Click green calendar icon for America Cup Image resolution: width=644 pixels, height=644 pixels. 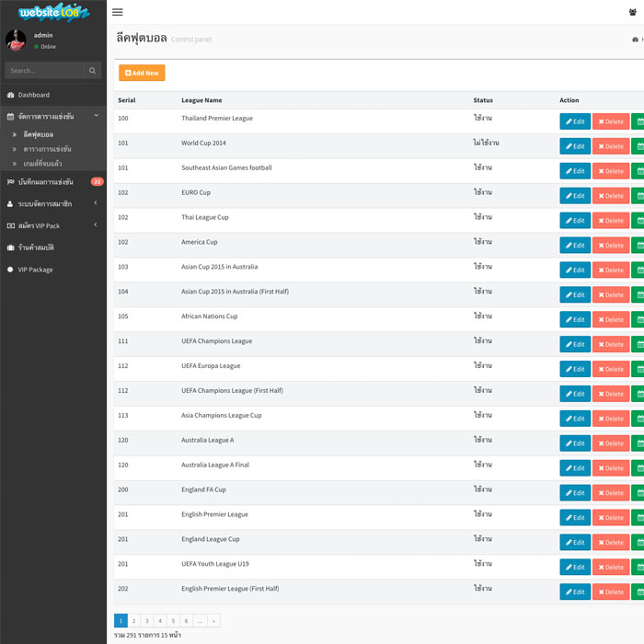click(x=638, y=246)
